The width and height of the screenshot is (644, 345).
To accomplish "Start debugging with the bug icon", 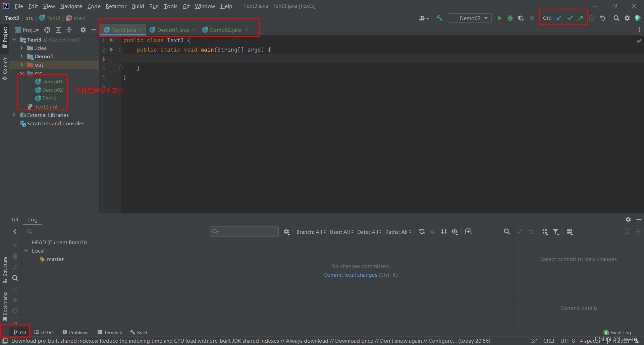I will click(x=510, y=18).
